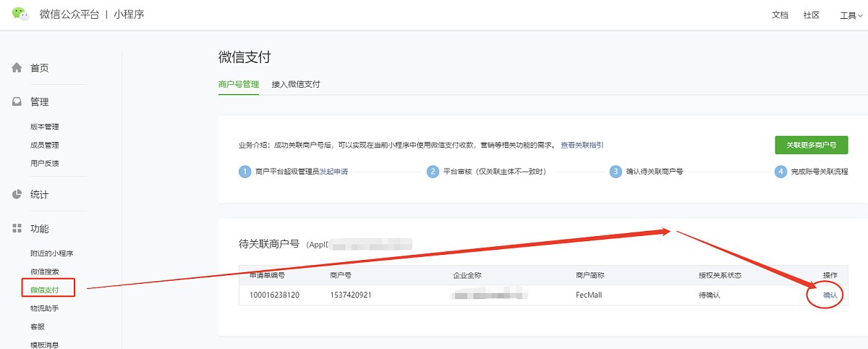This screenshot has width=868, height=349.
Task: Open the 查看关联指引 link
Action: tap(582, 145)
